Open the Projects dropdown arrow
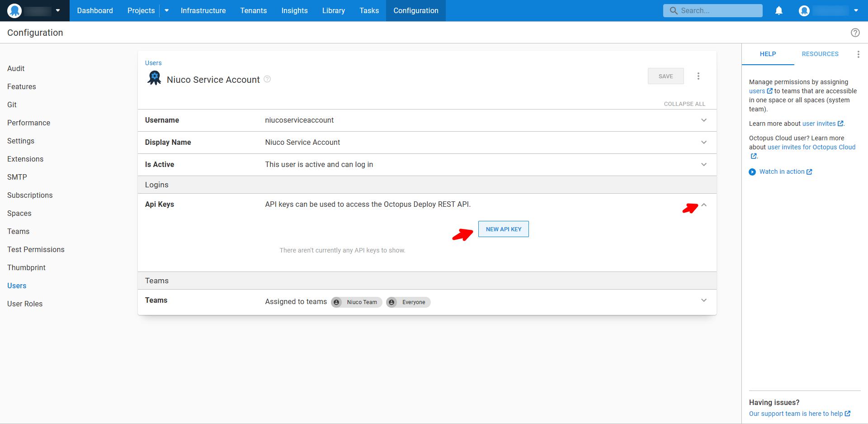This screenshot has height=424, width=868. (167, 10)
